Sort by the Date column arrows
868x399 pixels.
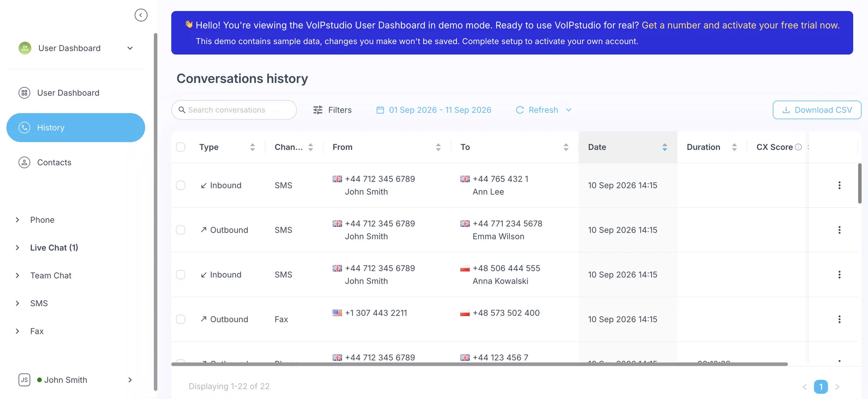click(x=665, y=147)
